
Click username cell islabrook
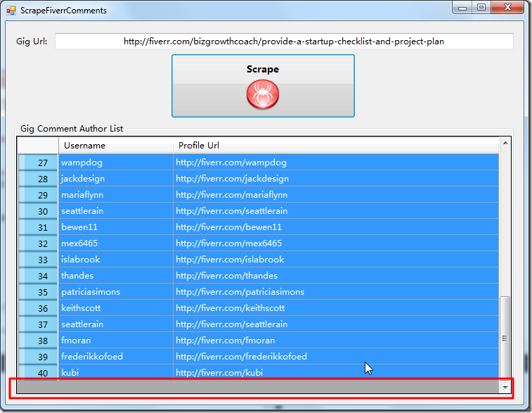[x=116, y=260]
